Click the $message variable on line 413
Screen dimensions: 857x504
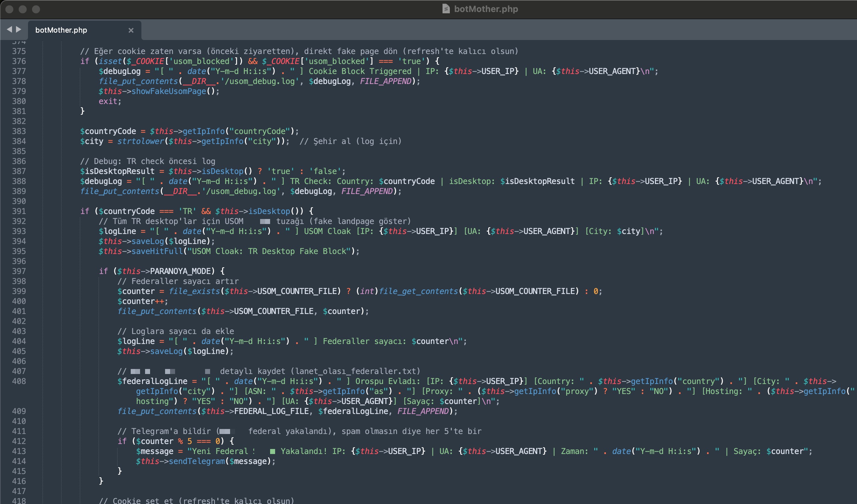(x=155, y=451)
